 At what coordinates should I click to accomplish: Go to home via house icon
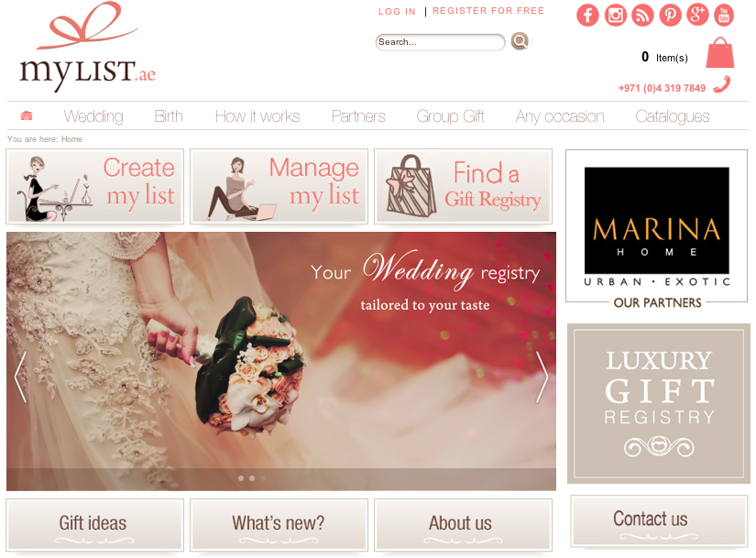coord(27,115)
